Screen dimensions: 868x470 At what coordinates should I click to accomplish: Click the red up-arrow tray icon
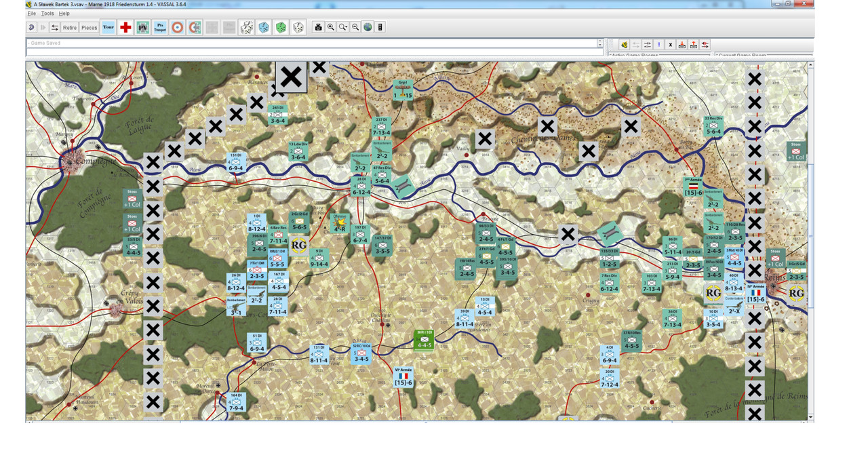[694, 45]
